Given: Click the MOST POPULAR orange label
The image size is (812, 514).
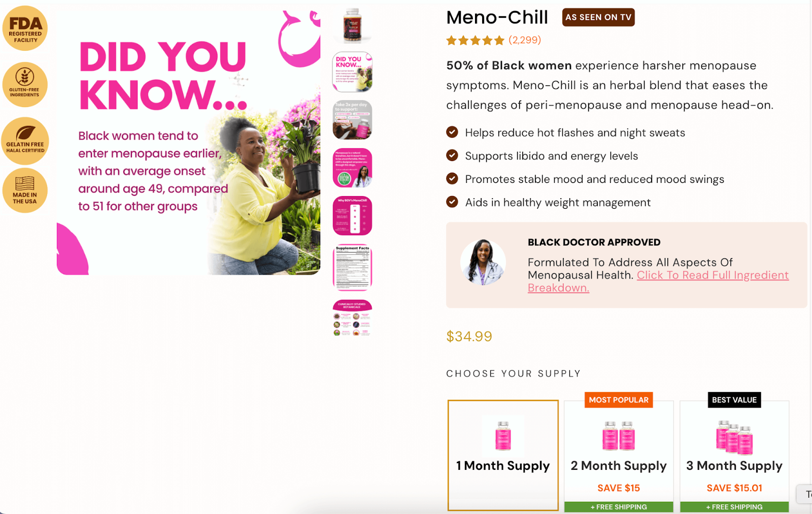Looking at the screenshot, I should (619, 400).
